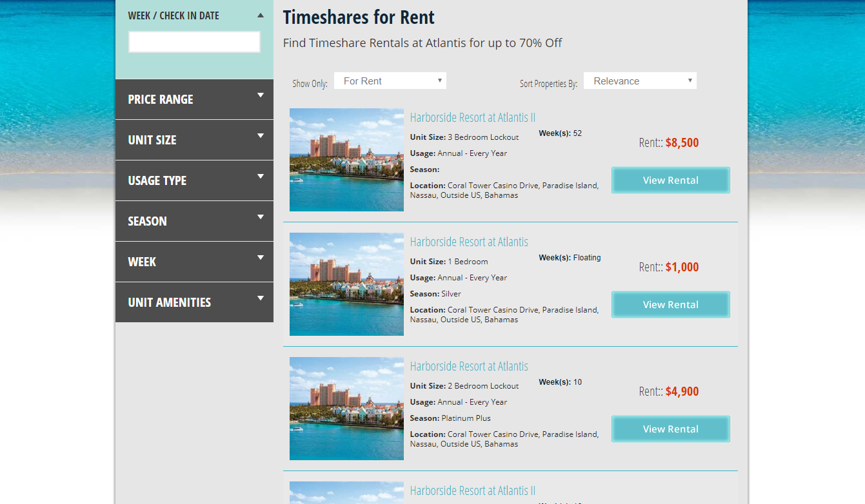The image size is (865, 504).
Task: Click the $8,500 rent price
Action: (682, 142)
